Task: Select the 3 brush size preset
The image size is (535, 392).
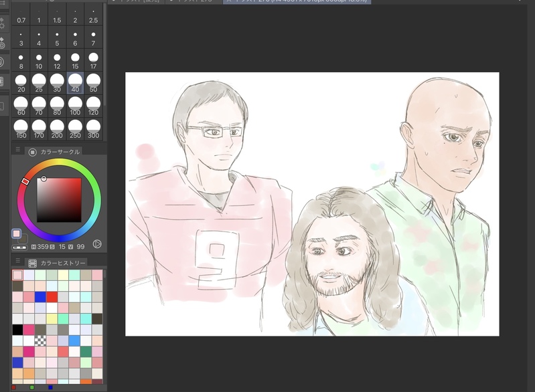Action: (x=21, y=37)
